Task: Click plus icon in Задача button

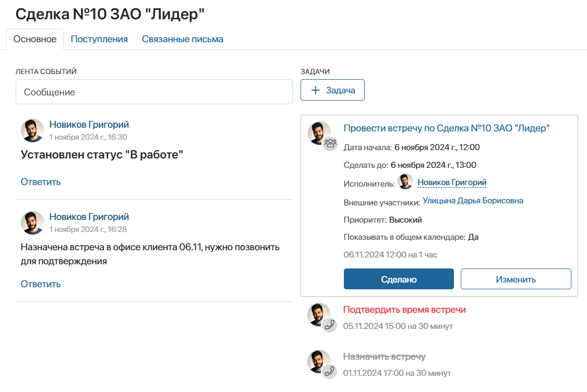Action: pos(316,90)
